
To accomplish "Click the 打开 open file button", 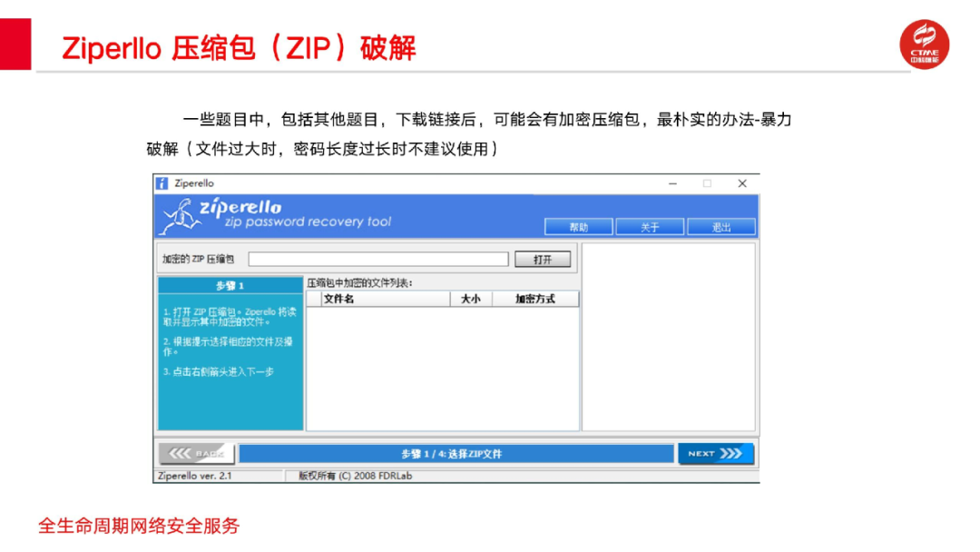I will pyautogui.click(x=543, y=260).
